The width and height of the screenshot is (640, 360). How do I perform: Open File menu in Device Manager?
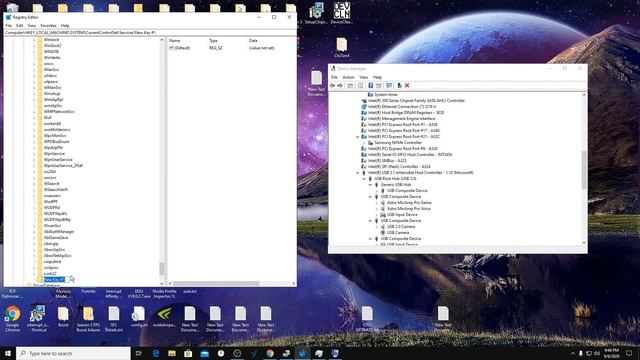[334, 77]
